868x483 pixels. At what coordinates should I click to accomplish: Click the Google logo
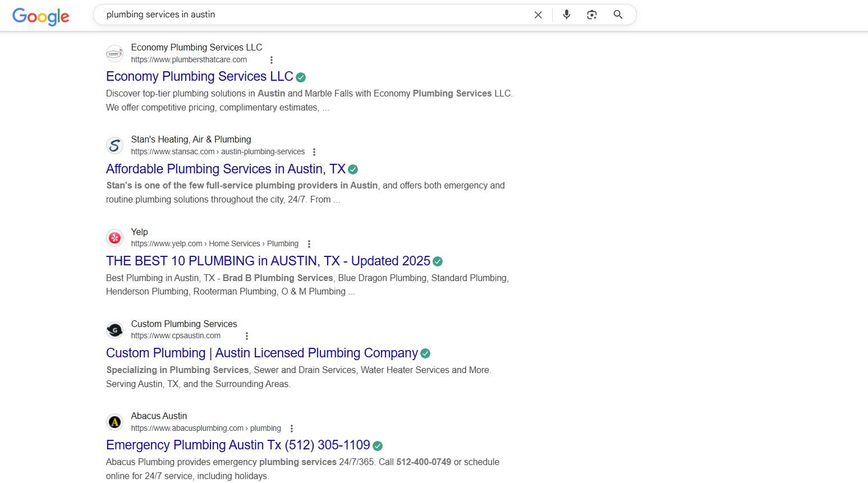41,16
